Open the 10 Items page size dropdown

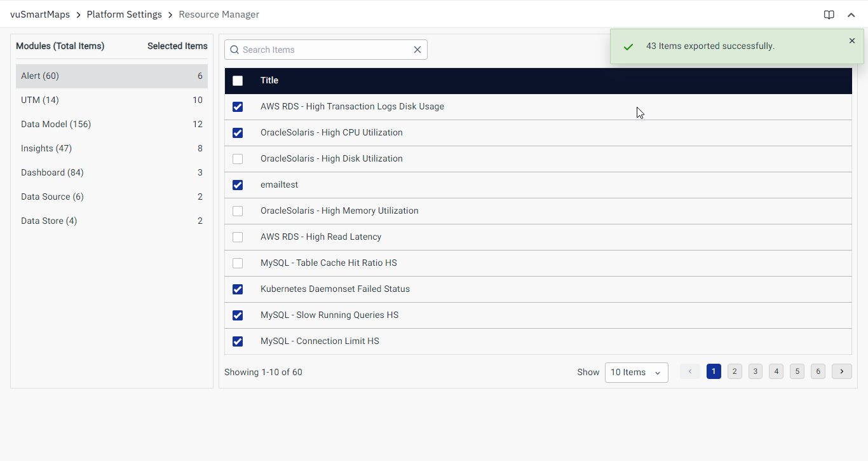(x=636, y=373)
